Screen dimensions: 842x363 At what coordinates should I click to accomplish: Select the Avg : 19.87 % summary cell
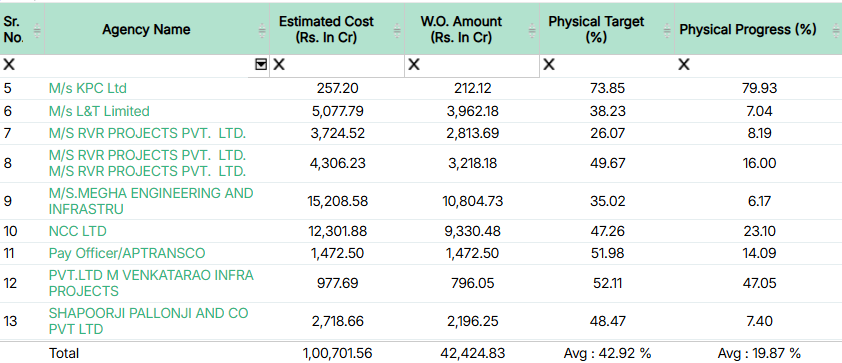point(759,353)
